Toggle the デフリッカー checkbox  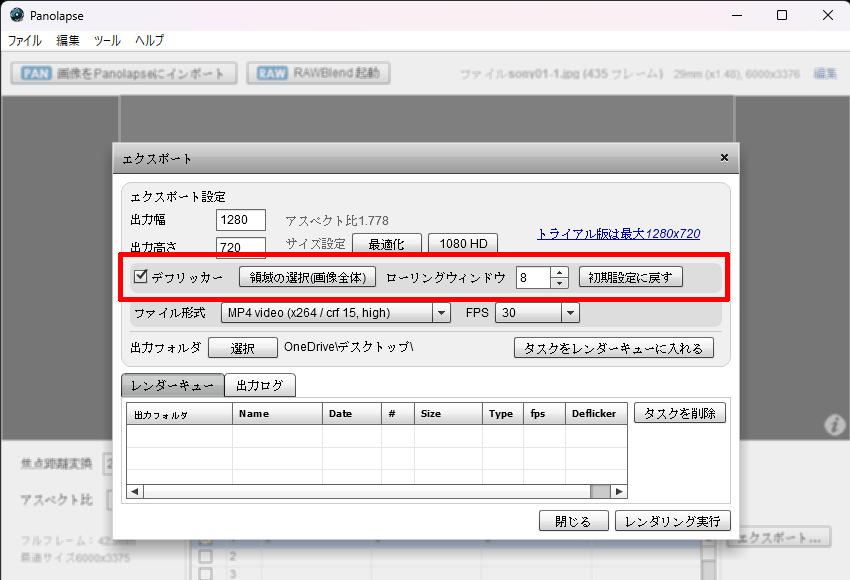[141, 277]
